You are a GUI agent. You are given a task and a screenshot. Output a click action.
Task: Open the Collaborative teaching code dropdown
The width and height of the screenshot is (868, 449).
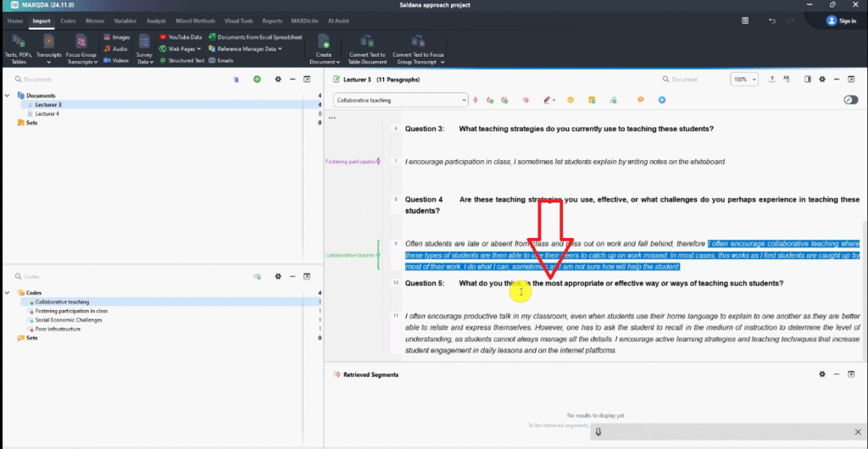tap(464, 100)
